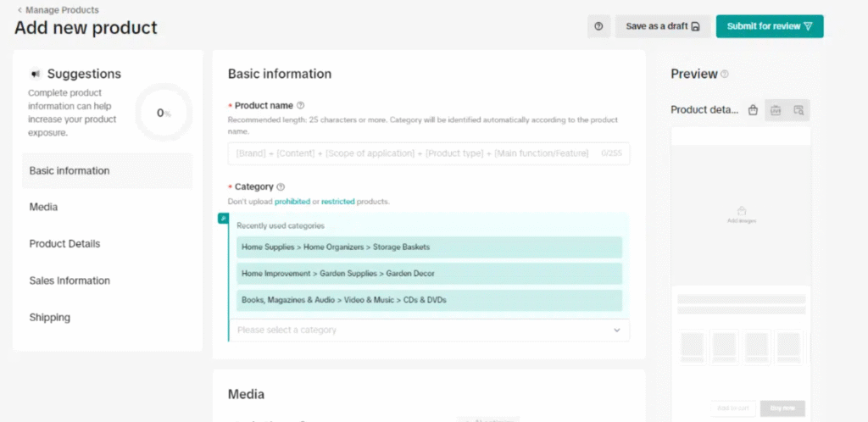This screenshot has width=868, height=422.
Task: Click the help icon beside Save as a draft
Action: pos(598,26)
